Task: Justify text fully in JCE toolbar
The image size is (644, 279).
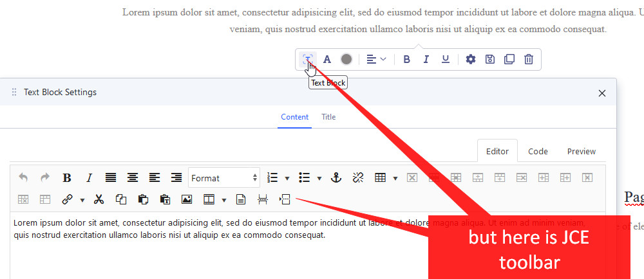Action: point(111,177)
